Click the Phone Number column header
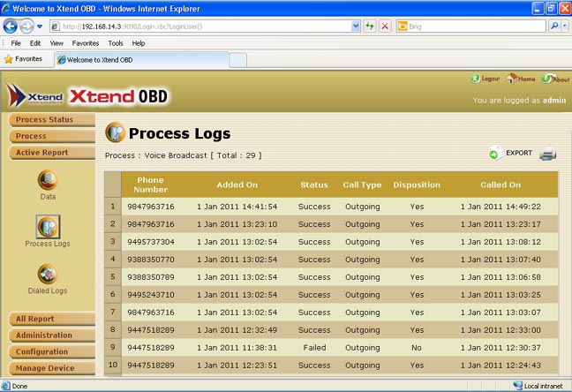 [150, 185]
